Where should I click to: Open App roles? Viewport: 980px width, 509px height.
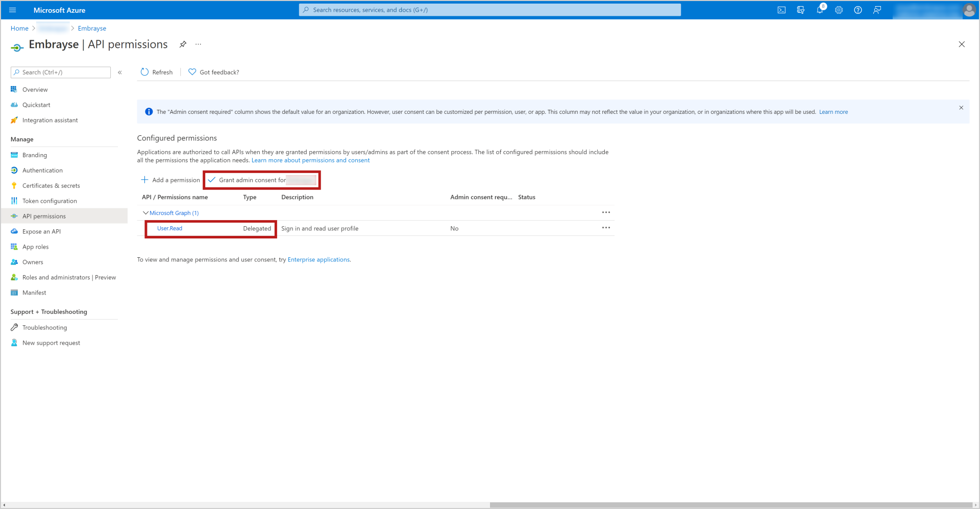35,247
